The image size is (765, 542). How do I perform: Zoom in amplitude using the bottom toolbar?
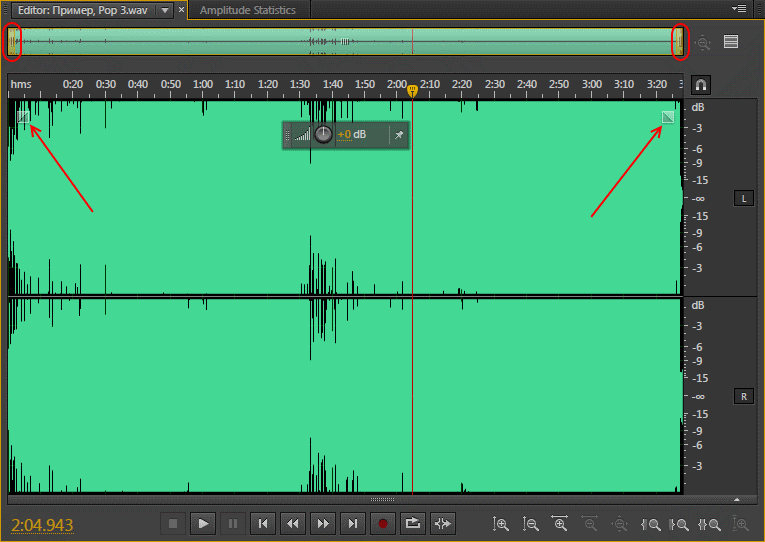[501, 523]
